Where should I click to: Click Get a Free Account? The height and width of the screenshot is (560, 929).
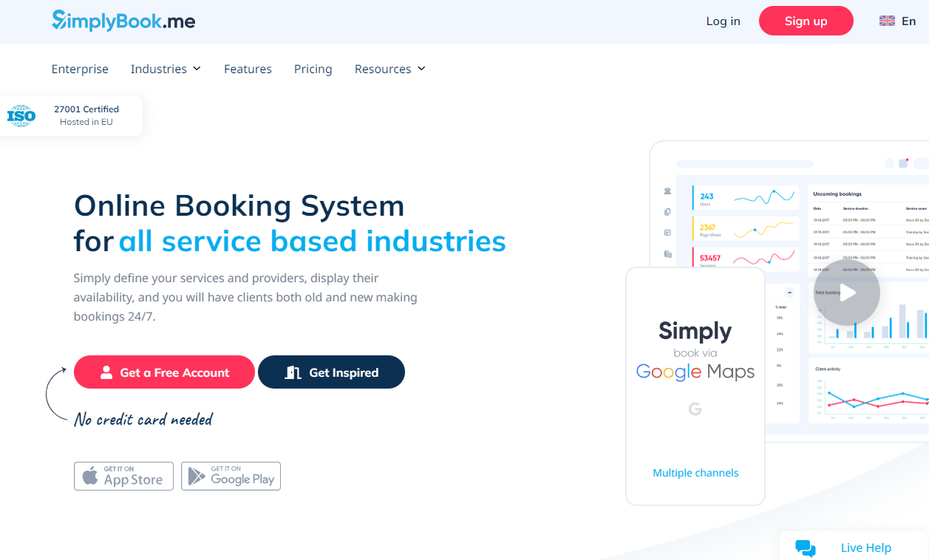(x=163, y=372)
